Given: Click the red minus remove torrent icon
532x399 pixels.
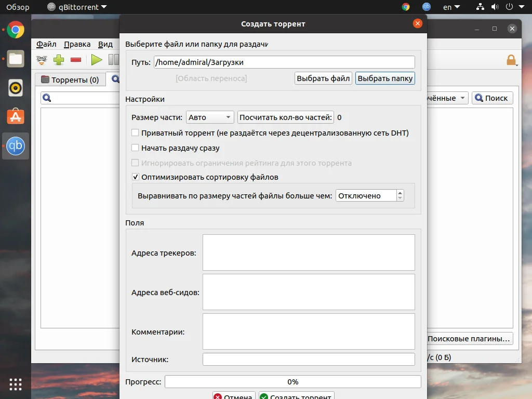Looking at the screenshot, I should point(76,60).
